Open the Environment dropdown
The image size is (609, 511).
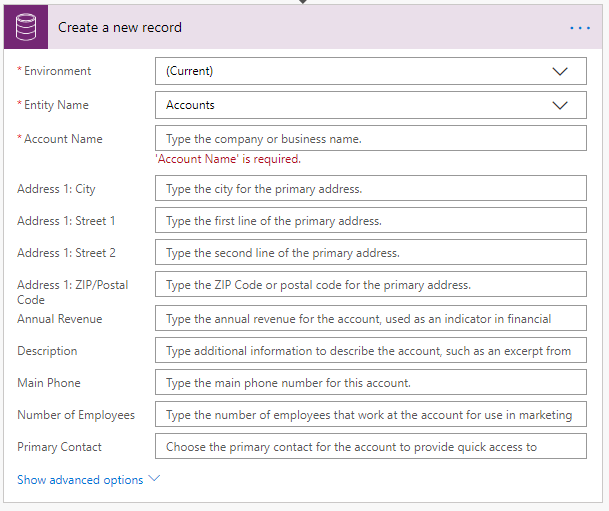click(371, 71)
